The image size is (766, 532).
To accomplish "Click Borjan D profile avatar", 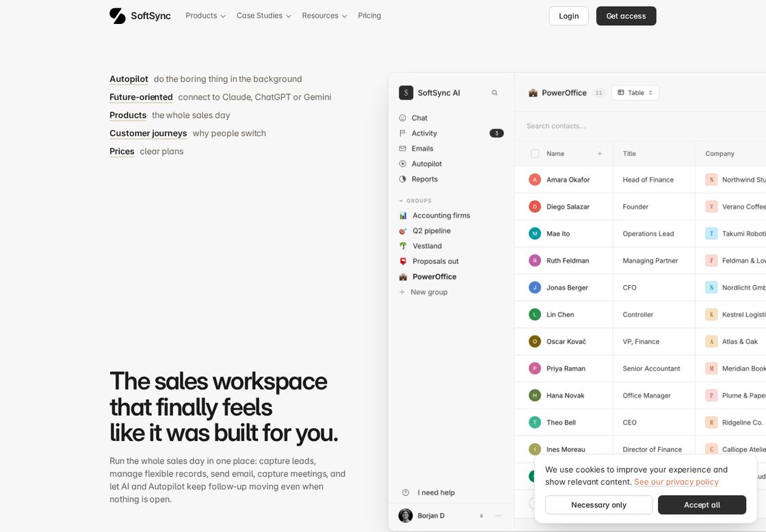I will click(x=406, y=516).
